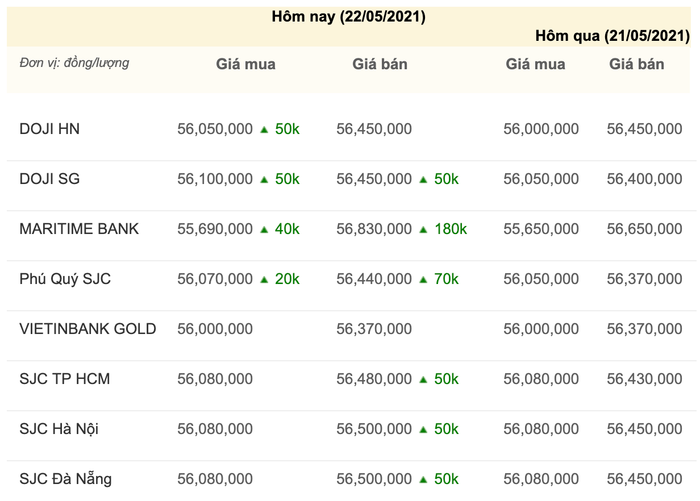Click SJC Đà Nẵng yesterday's buy price 56,080,000
700x501 pixels.
(541, 479)
